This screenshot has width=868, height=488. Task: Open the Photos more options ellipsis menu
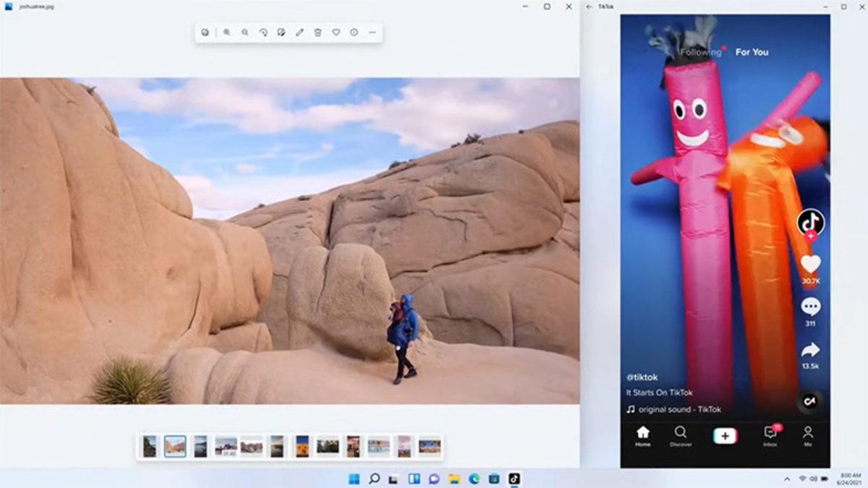(x=372, y=33)
